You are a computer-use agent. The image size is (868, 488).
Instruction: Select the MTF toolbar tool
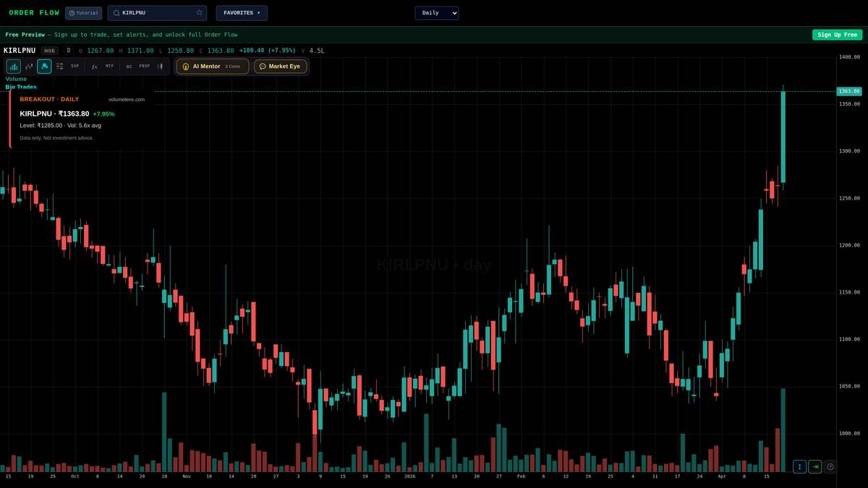[109, 66]
